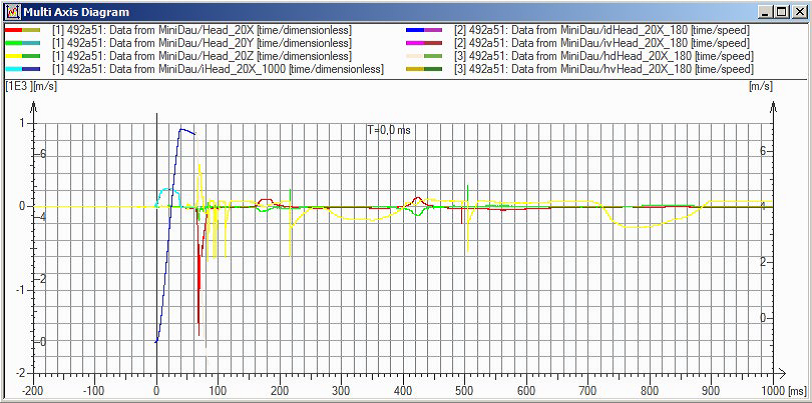
Task: Click the blue idHead_20X_180 legend swatch
Action: [424, 30]
